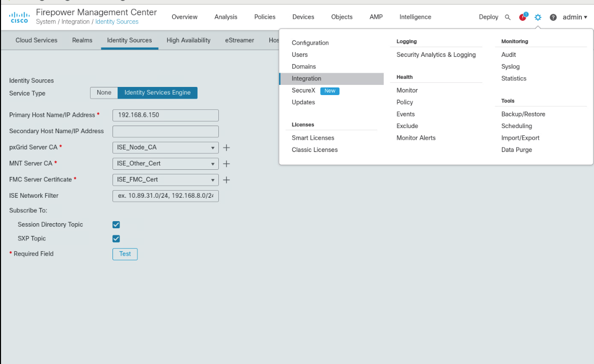Open Import/Export tool
This screenshot has width=594, height=364.
click(520, 138)
